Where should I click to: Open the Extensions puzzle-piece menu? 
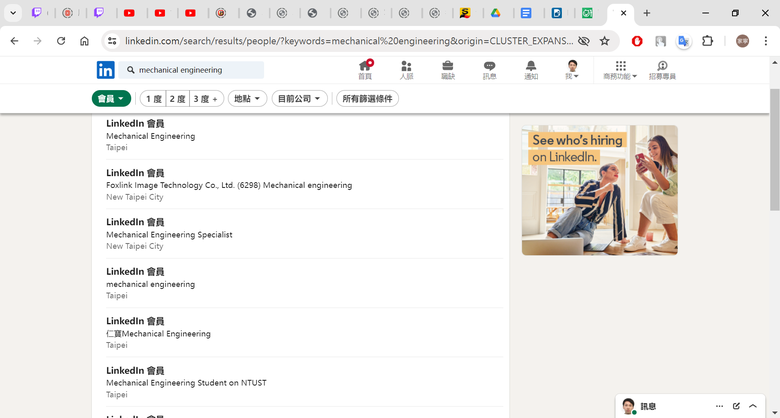click(707, 41)
